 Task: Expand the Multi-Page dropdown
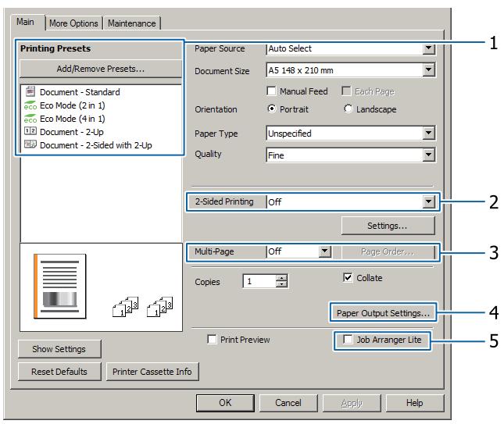pyautogui.click(x=324, y=251)
